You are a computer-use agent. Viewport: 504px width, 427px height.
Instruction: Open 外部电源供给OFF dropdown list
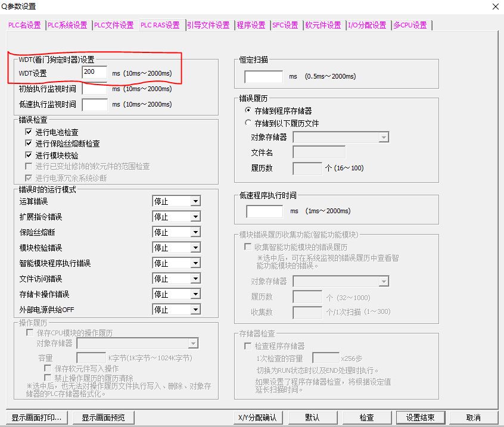point(195,310)
